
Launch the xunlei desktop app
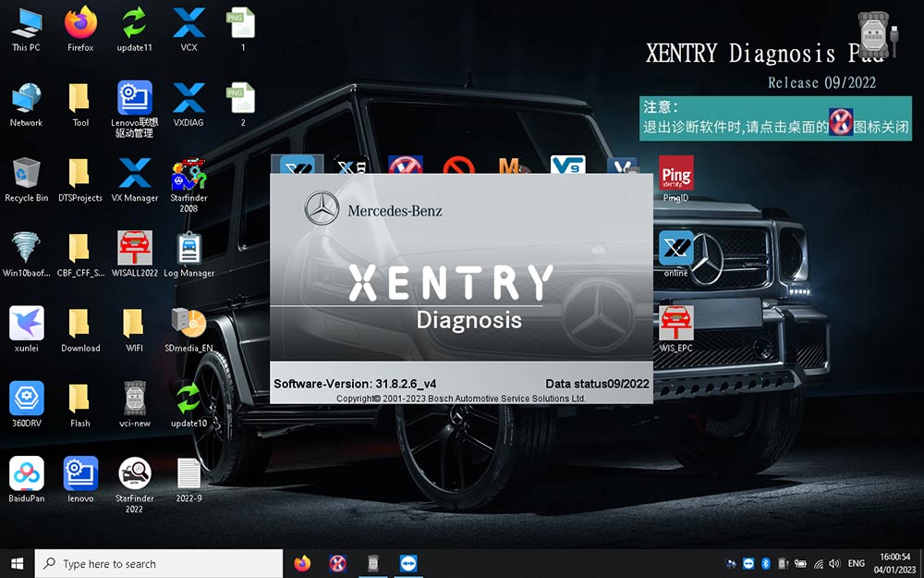pos(27,330)
